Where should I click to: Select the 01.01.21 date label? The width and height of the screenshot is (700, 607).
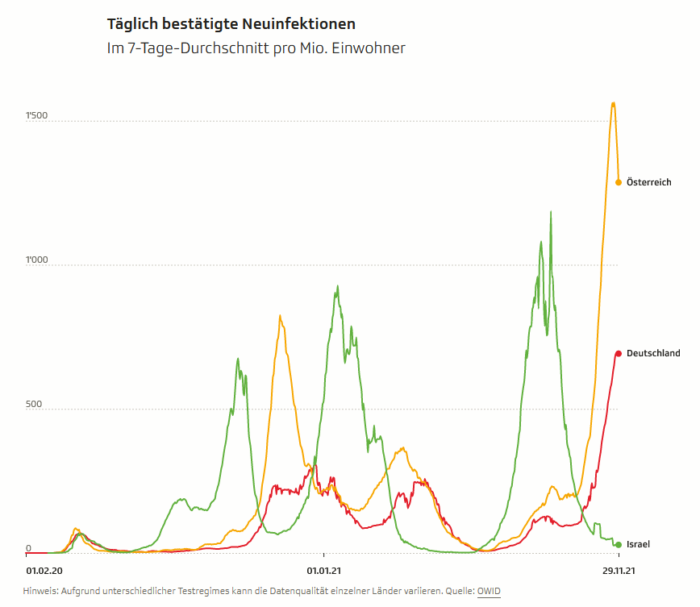tap(323, 570)
